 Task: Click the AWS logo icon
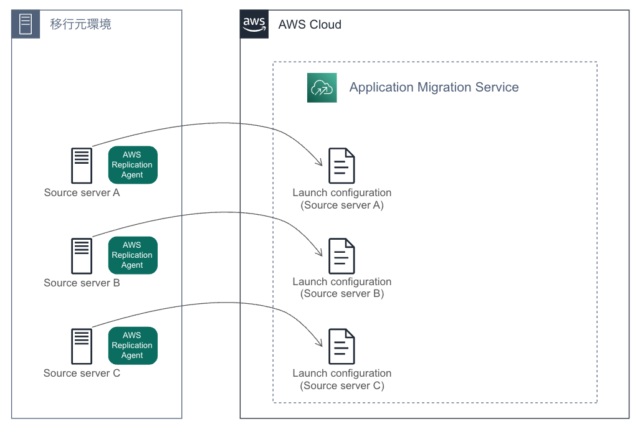(254, 24)
